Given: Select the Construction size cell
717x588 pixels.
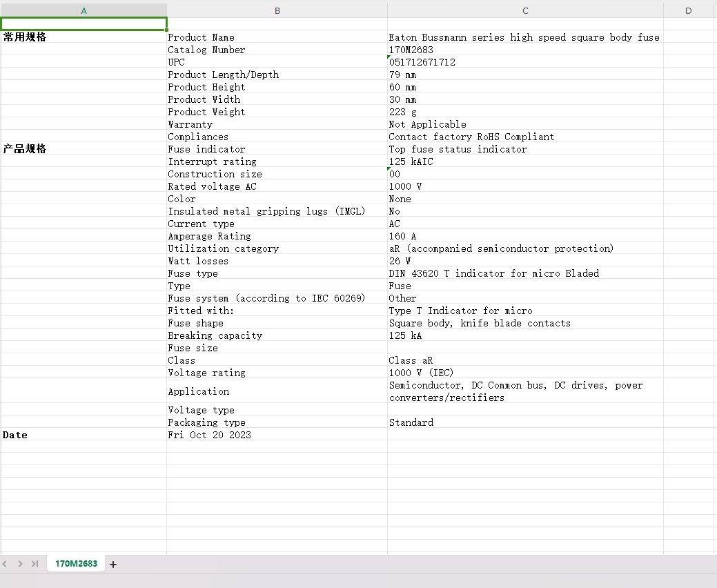Looking at the screenshot, I should tap(277, 173).
